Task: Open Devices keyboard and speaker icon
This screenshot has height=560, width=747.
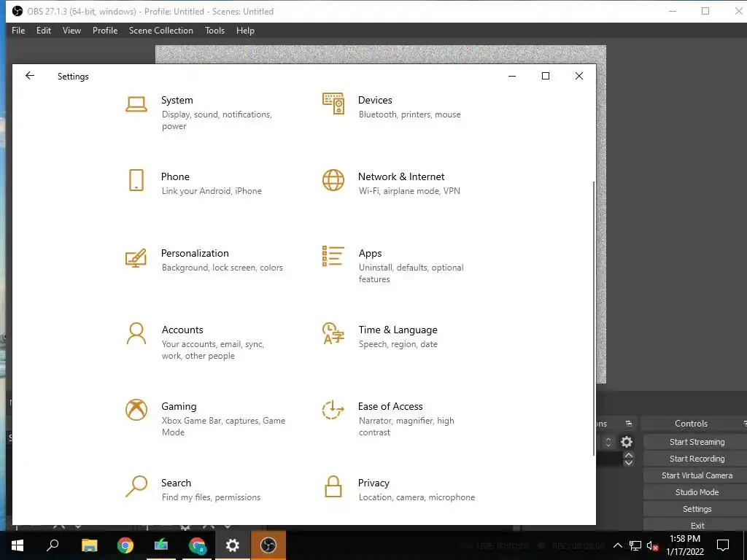Action: click(x=333, y=104)
